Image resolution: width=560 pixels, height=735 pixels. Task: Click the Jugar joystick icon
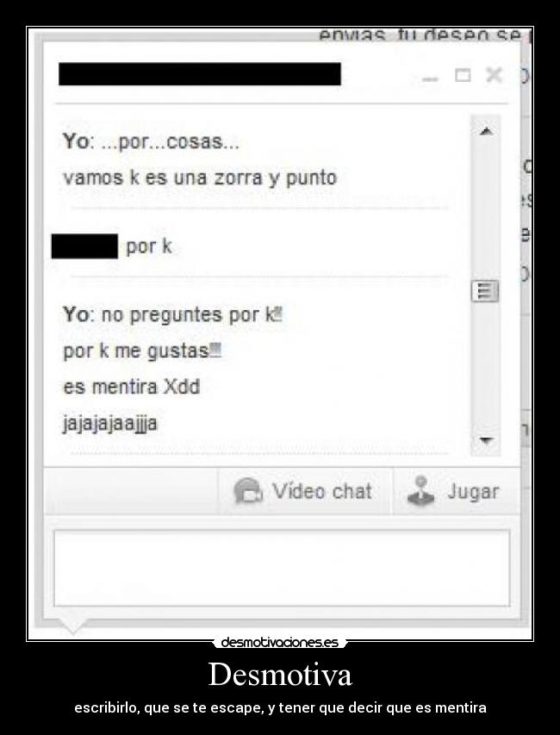tap(420, 491)
